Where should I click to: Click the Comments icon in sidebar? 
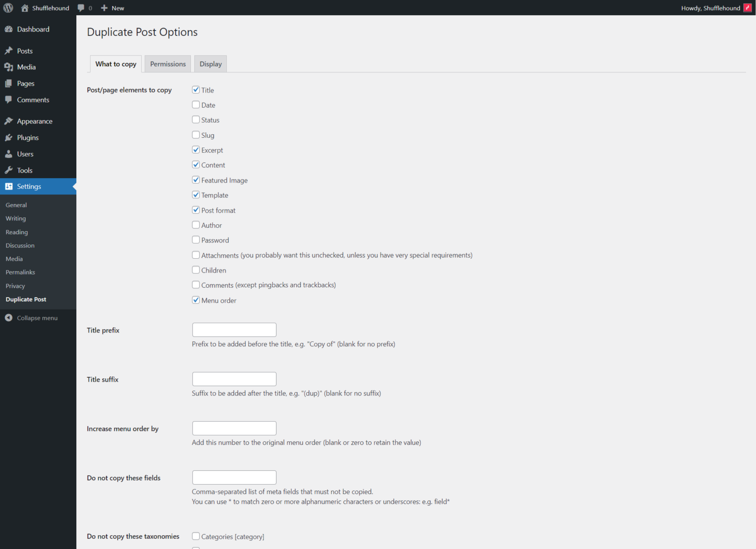[9, 100]
